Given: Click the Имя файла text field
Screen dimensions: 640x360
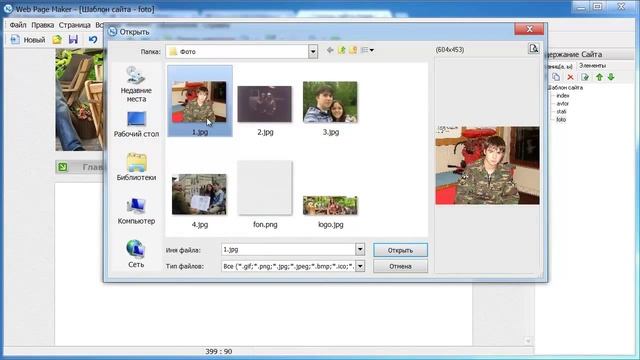Looking at the screenshot, I should tap(289, 249).
